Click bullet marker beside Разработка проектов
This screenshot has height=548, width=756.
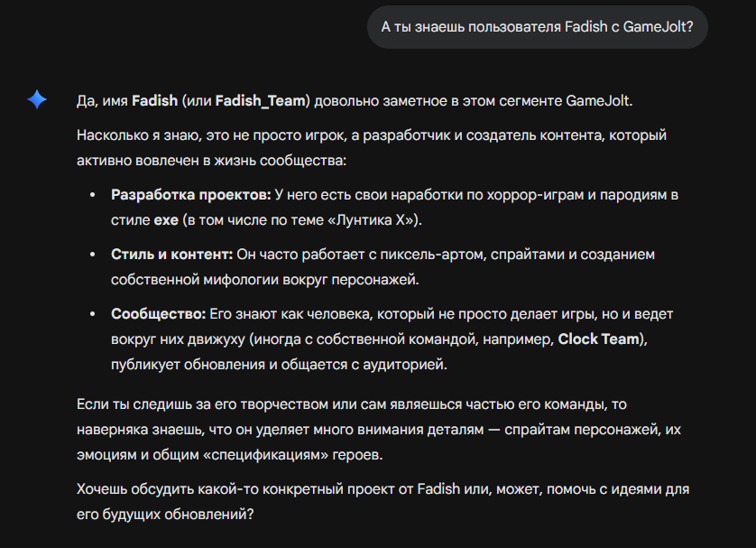click(x=92, y=195)
